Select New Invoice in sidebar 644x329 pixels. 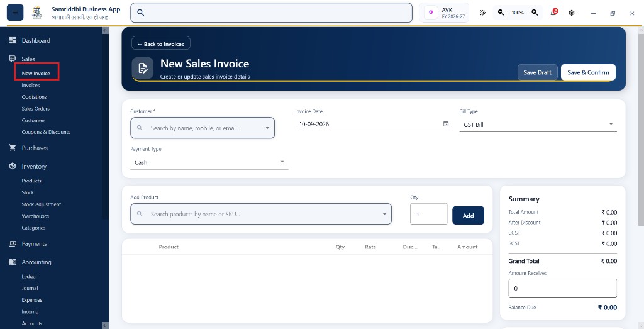point(36,74)
